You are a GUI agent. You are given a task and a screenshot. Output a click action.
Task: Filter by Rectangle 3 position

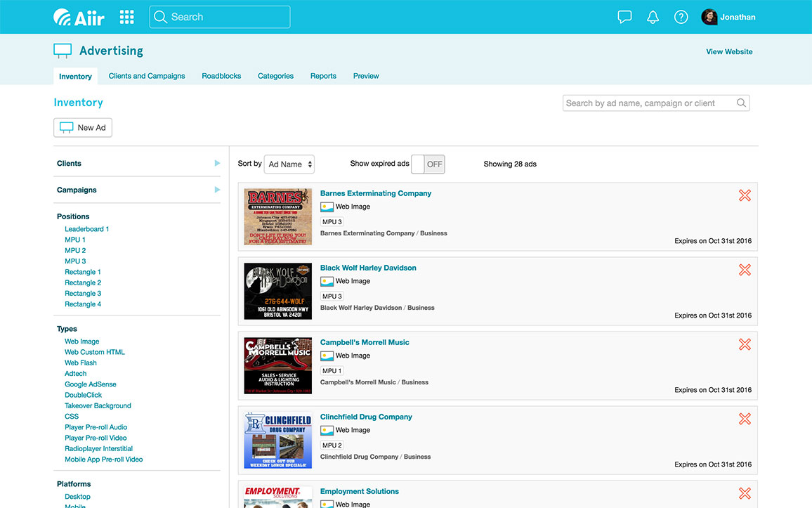pos(83,294)
